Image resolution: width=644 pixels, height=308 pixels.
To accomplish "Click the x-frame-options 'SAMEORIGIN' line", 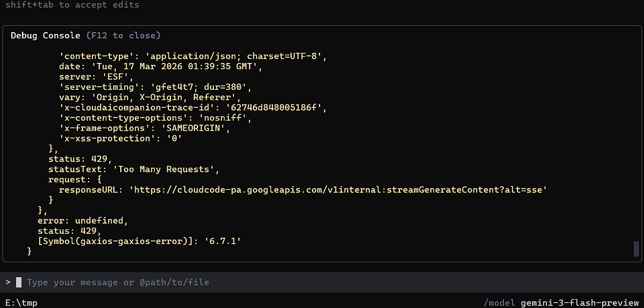I will [147, 128].
